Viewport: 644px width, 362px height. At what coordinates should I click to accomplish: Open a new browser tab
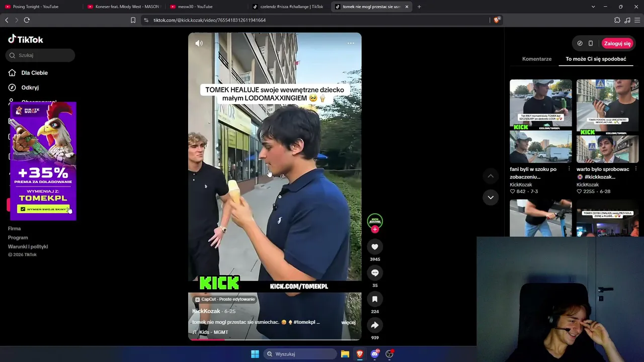coord(419,7)
